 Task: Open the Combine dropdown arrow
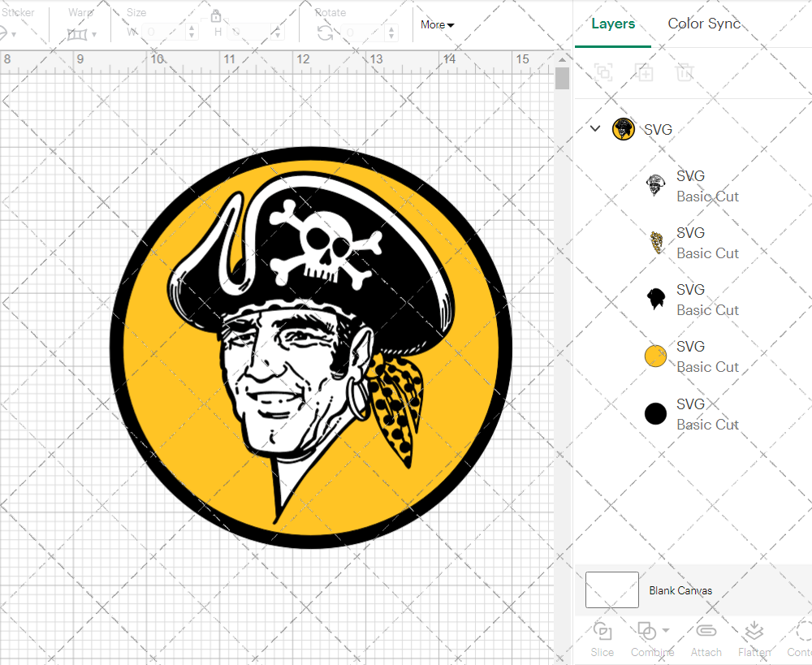click(666, 630)
